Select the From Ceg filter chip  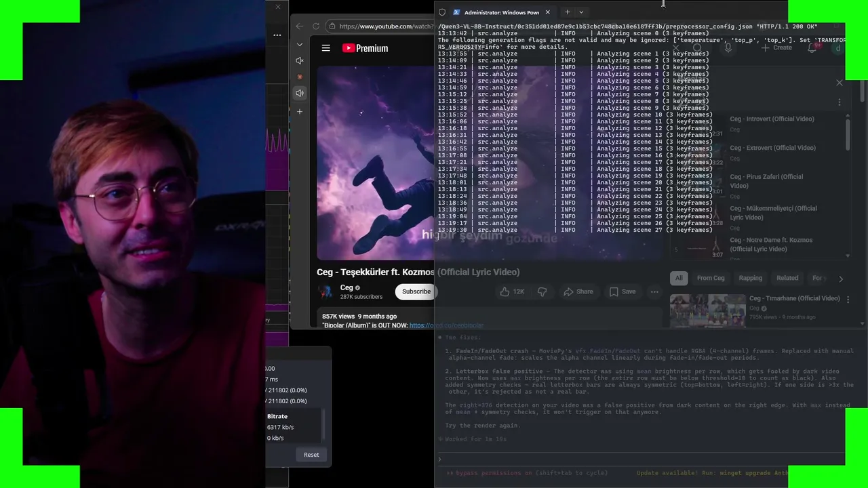click(x=711, y=278)
